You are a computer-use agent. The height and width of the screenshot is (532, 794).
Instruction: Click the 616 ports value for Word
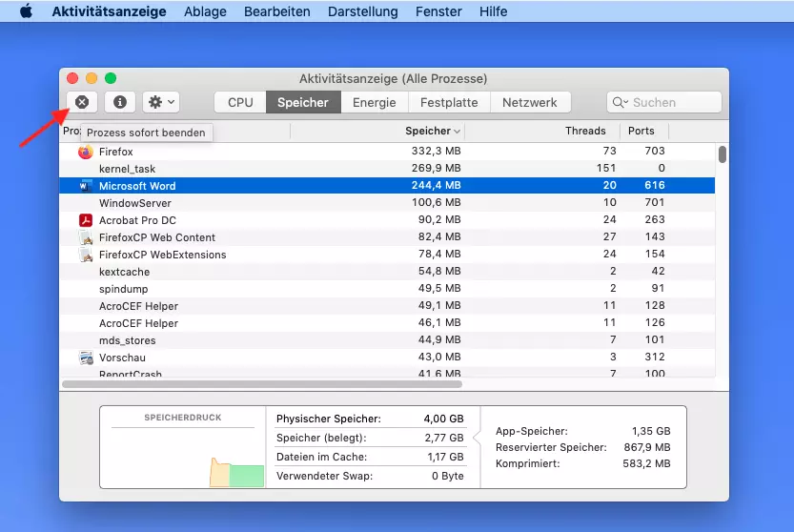click(654, 186)
